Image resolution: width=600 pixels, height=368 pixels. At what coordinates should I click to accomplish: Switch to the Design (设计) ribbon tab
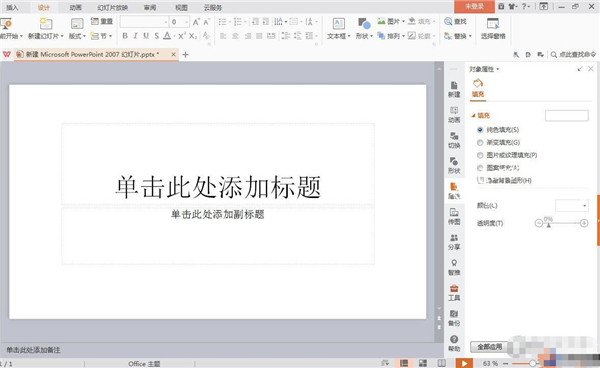44,7
